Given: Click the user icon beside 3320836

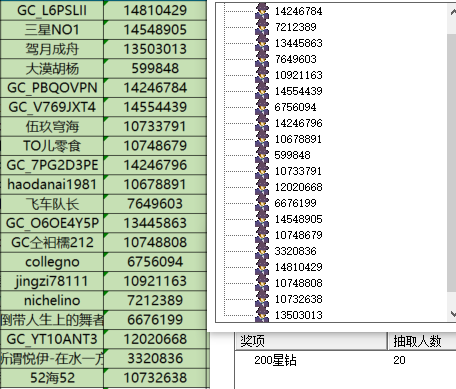Looking at the screenshot, I should [262, 251].
